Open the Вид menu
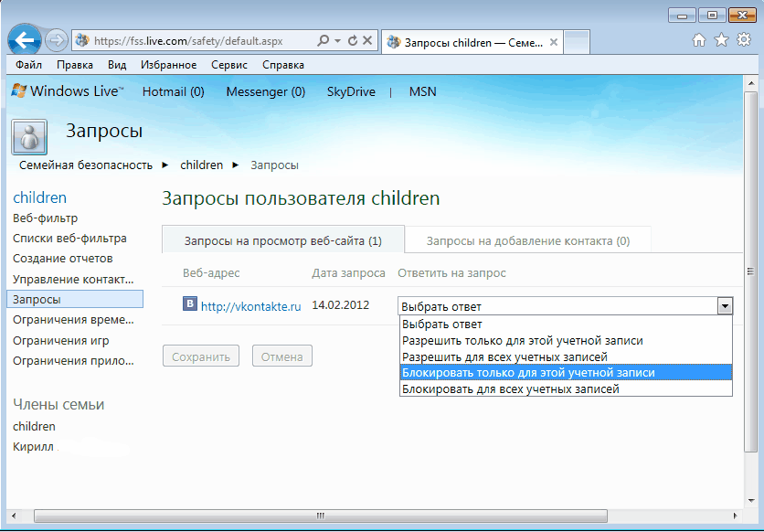The width and height of the screenshot is (764, 532). [x=117, y=65]
